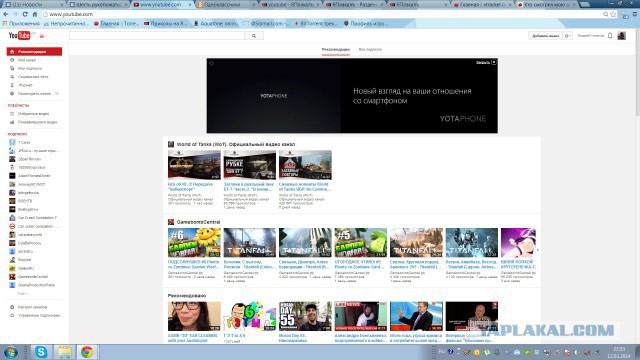Play the '#6 Garden Warfare' thumbnail
Viewport: 640px width, 360px height.
[x=194, y=242]
